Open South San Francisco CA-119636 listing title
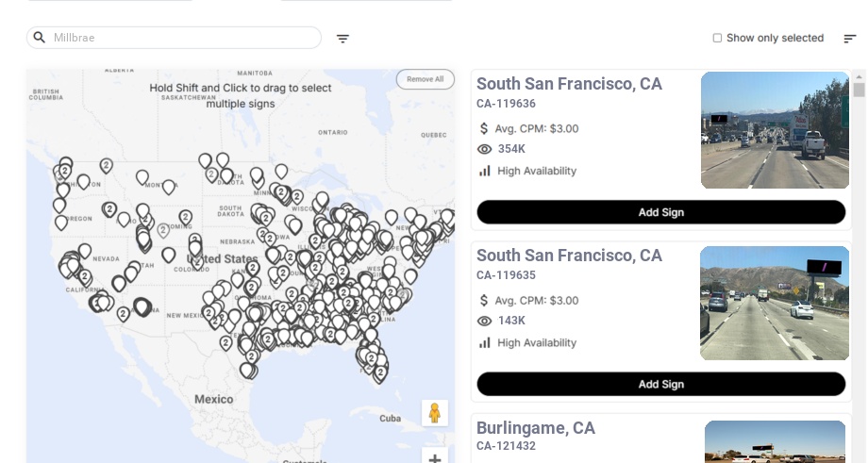 (569, 84)
